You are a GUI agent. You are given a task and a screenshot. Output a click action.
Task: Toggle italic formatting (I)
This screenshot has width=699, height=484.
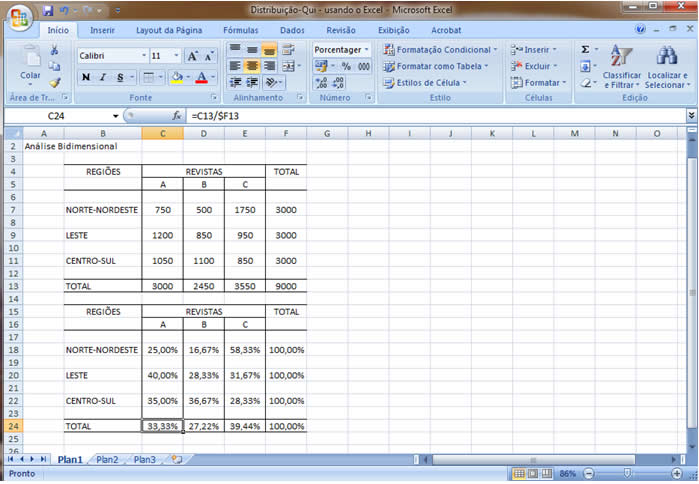pos(103,77)
